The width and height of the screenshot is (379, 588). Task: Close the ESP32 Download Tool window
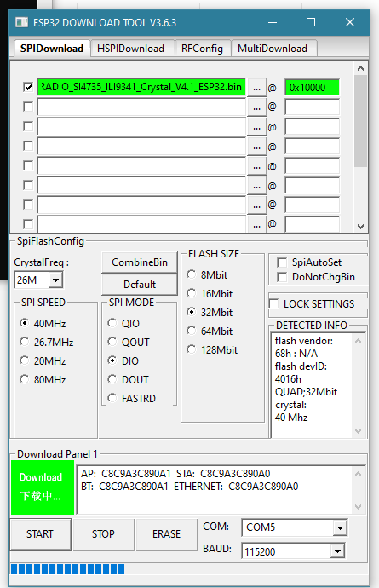pos(350,22)
